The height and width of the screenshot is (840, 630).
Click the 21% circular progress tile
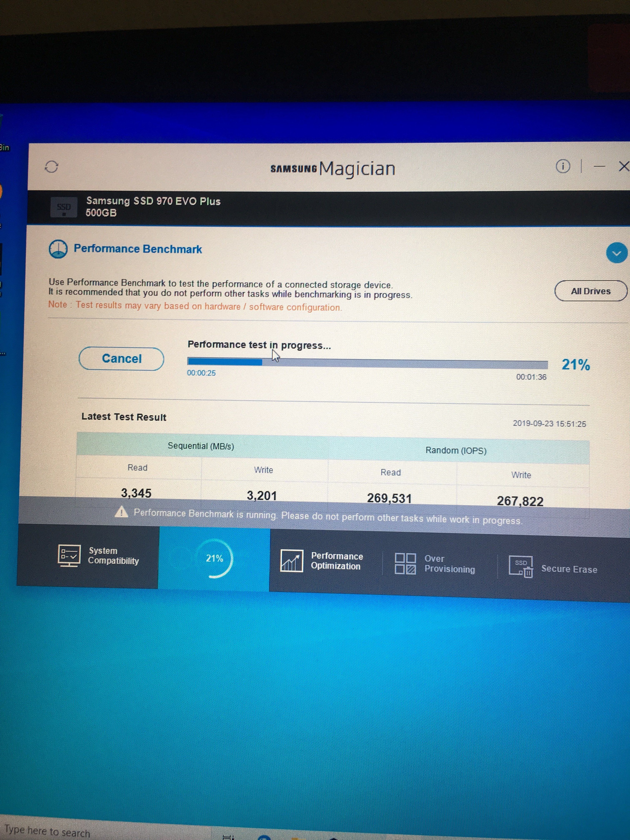coord(214,559)
